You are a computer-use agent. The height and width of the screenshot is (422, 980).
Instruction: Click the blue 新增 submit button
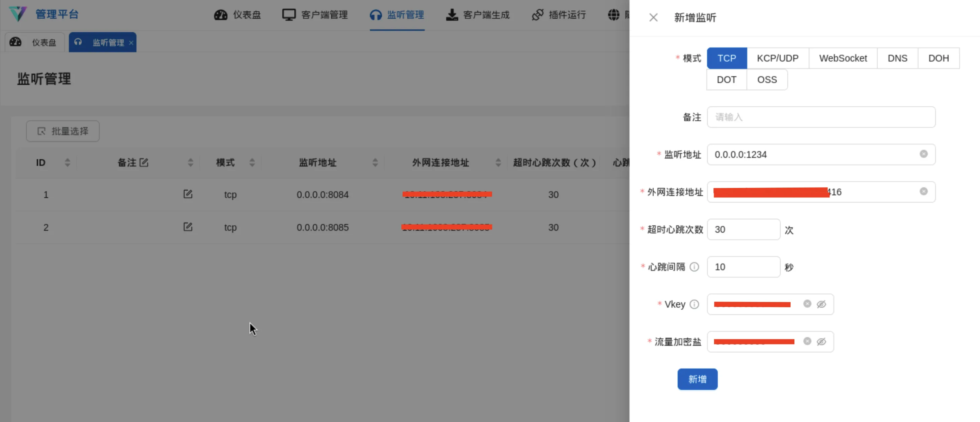point(697,379)
